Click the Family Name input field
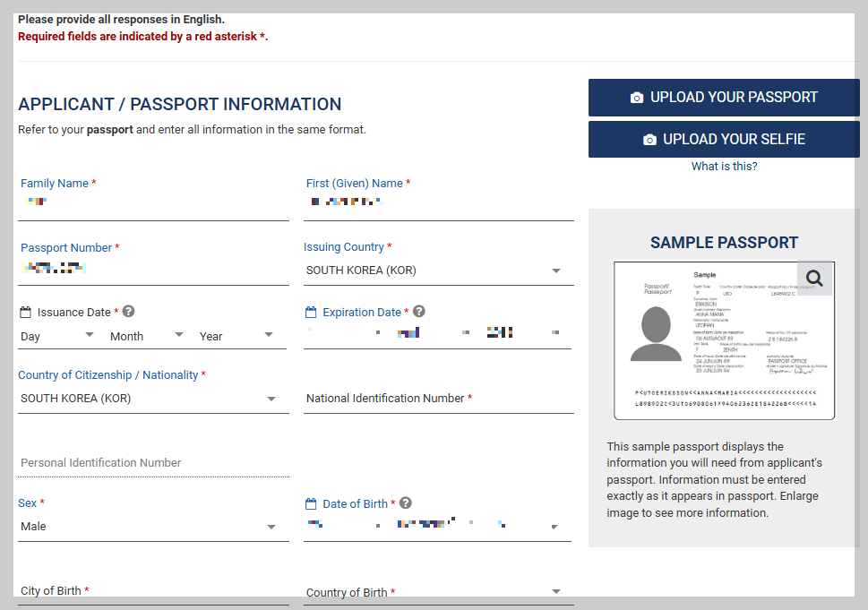Viewport: 868px width, 610px height. pyautogui.click(x=153, y=202)
